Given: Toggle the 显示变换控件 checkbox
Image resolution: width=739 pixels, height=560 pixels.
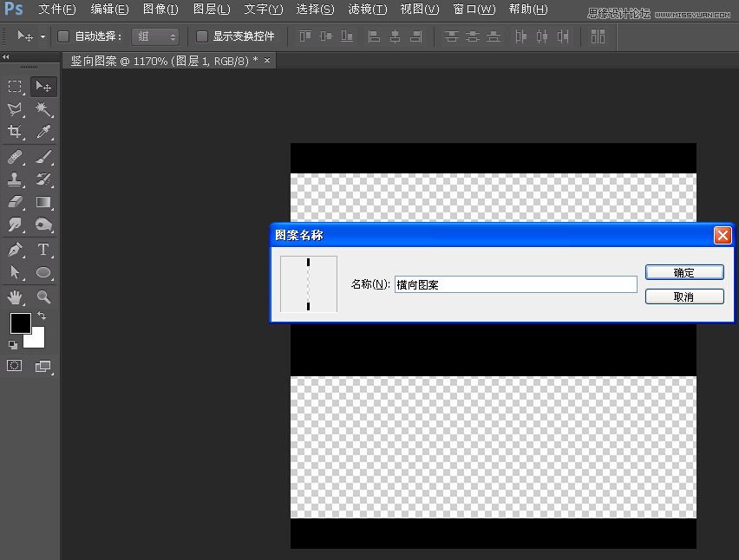Looking at the screenshot, I should click(x=202, y=36).
